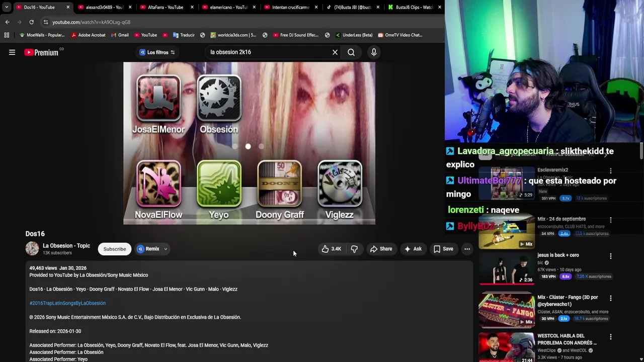
Task: Open options for Esclavaremix2 video
Action: click(x=610, y=171)
